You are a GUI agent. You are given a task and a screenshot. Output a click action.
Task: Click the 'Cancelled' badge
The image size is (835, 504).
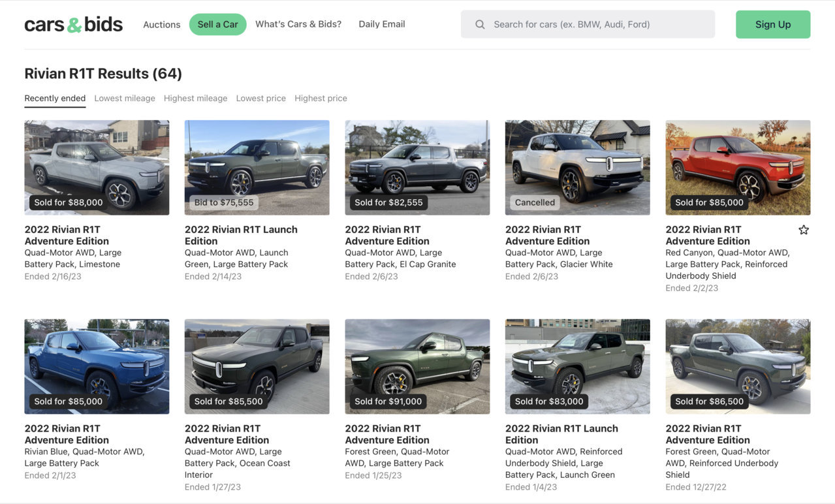(x=535, y=202)
